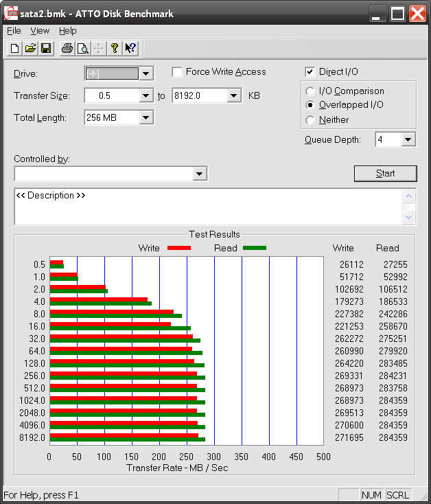Save results with the floppy disk icon
This screenshot has width=431, height=504.
46,49
